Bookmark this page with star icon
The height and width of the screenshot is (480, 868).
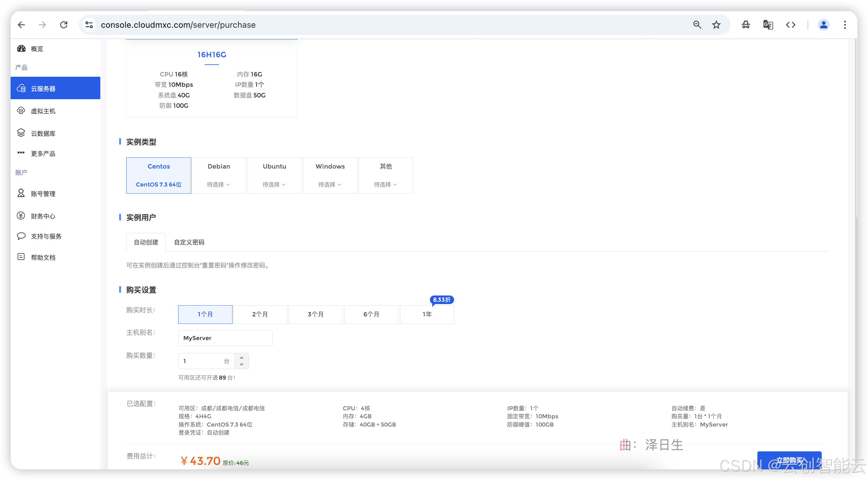click(716, 25)
